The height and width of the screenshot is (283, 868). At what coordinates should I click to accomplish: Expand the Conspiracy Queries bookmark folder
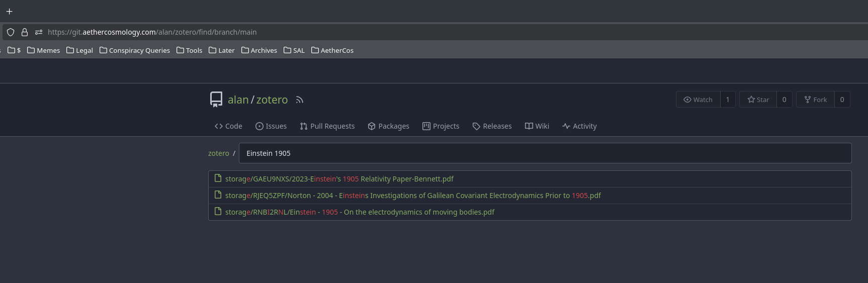point(135,50)
